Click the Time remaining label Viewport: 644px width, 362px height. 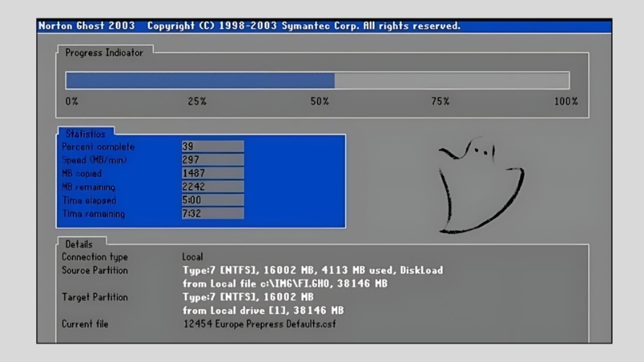click(93, 214)
